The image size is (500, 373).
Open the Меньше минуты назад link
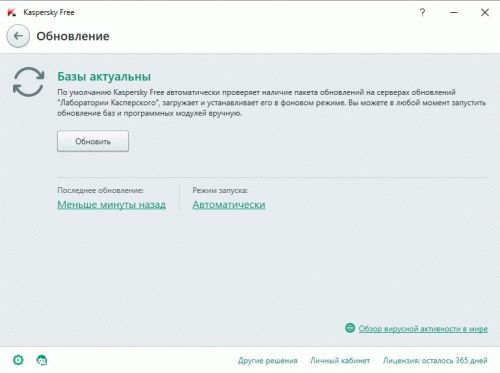point(112,204)
